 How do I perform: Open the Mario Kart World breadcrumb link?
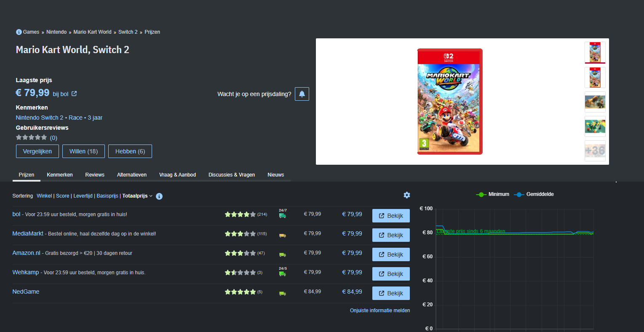[x=92, y=32]
